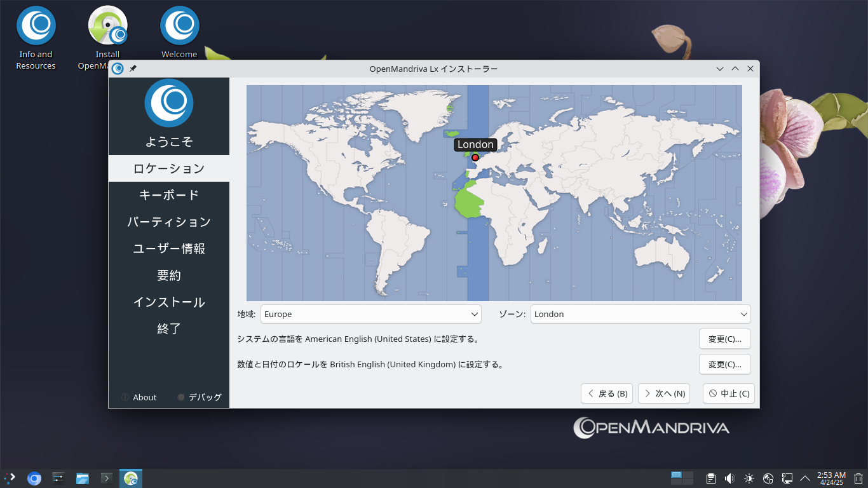This screenshot has width=868, height=488.
Task: Open the About button in the sidebar
Action: click(139, 397)
